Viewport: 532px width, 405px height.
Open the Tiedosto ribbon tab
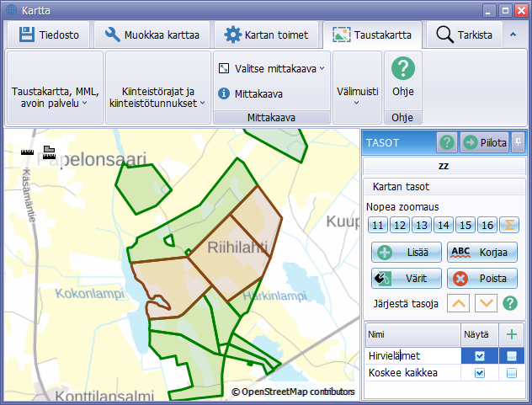[x=49, y=35]
